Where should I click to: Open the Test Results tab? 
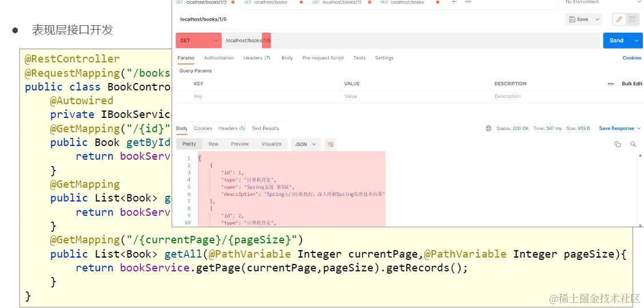[265, 128]
